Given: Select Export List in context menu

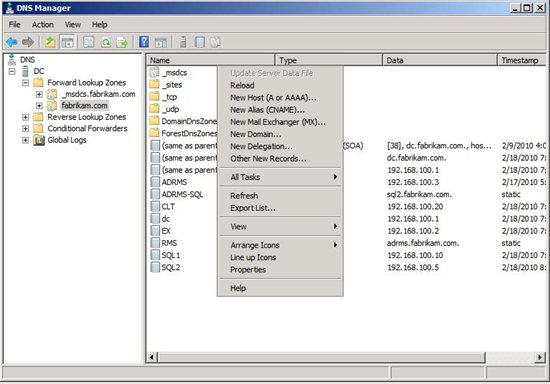Looking at the screenshot, I should pyautogui.click(x=280, y=208).
